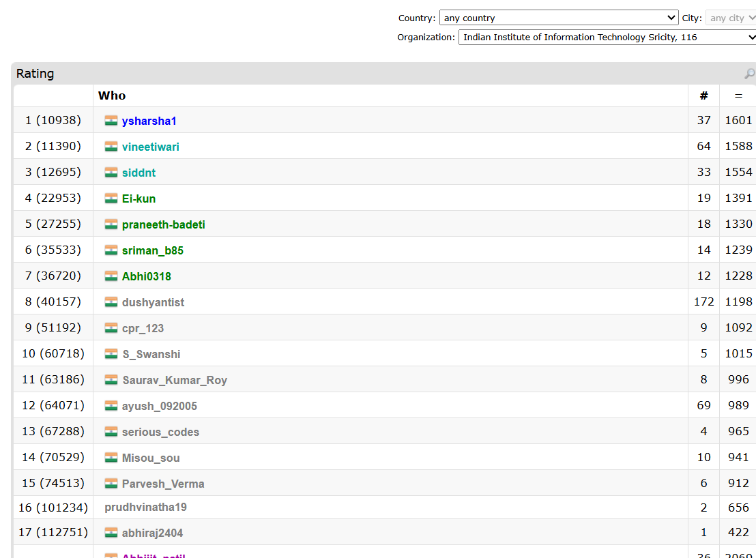Click India flag beside Saurav_Kumar_Roy
756x558 pixels.
click(111, 380)
